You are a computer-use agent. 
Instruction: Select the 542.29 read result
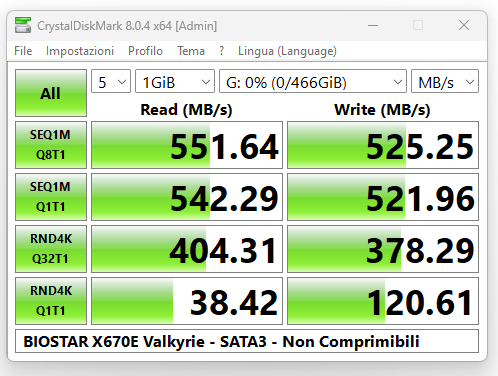(x=187, y=197)
